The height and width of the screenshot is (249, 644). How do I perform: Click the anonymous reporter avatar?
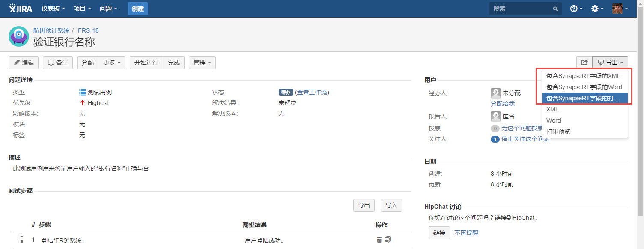pos(496,116)
